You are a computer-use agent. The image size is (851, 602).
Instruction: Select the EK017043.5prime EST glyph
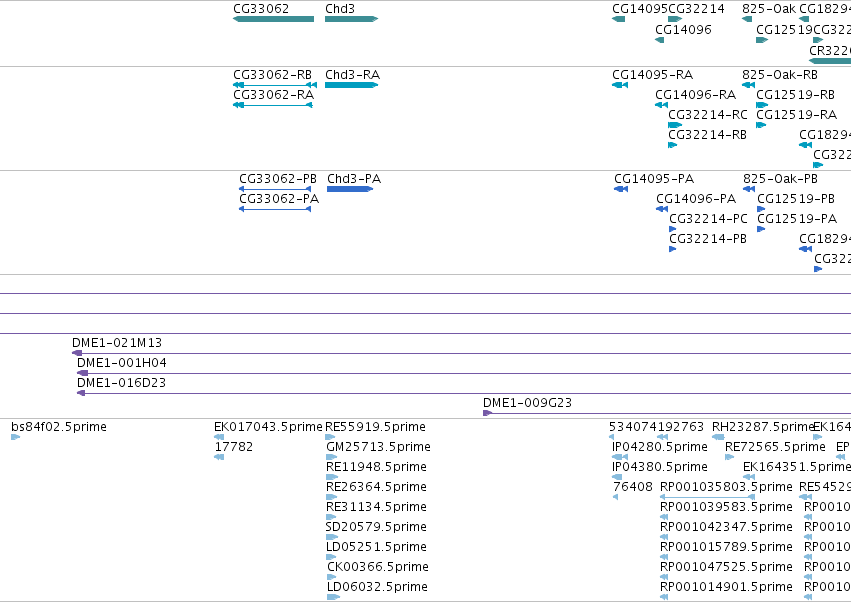click(x=219, y=437)
